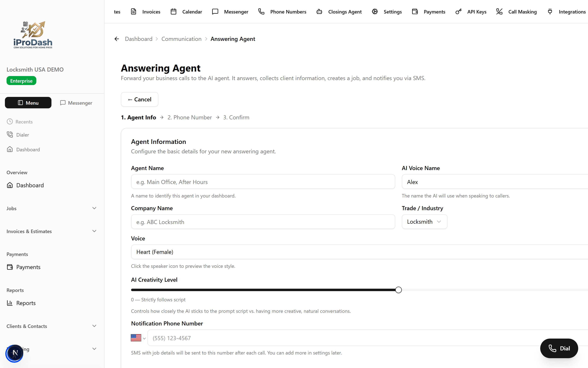Open the US flag country code selector
The height and width of the screenshot is (368, 588).
pos(138,338)
